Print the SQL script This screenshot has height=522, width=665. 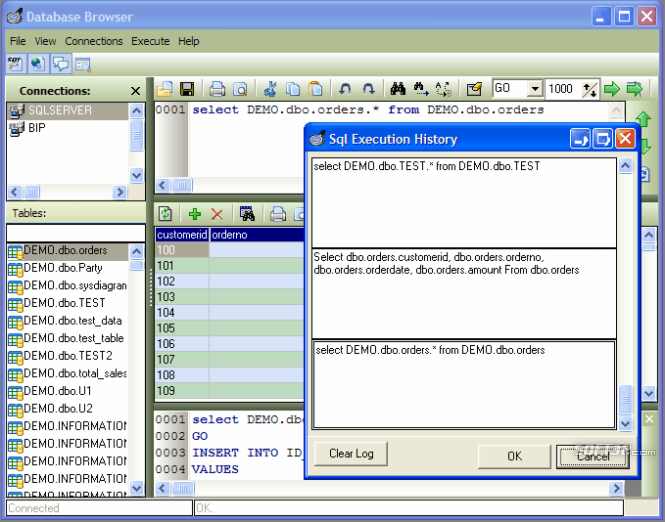pyautogui.click(x=217, y=89)
